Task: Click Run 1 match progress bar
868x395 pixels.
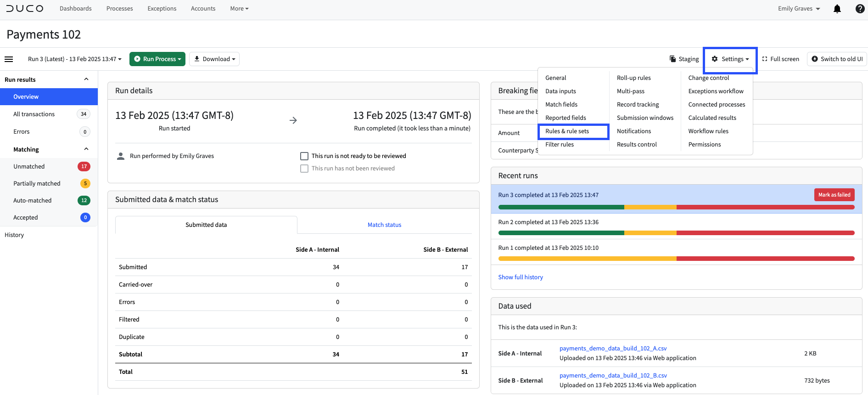Action: pyautogui.click(x=677, y=259)
